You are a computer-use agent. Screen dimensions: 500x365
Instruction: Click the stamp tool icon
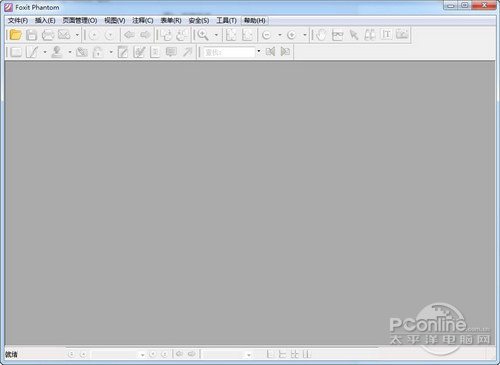point(57,52)
